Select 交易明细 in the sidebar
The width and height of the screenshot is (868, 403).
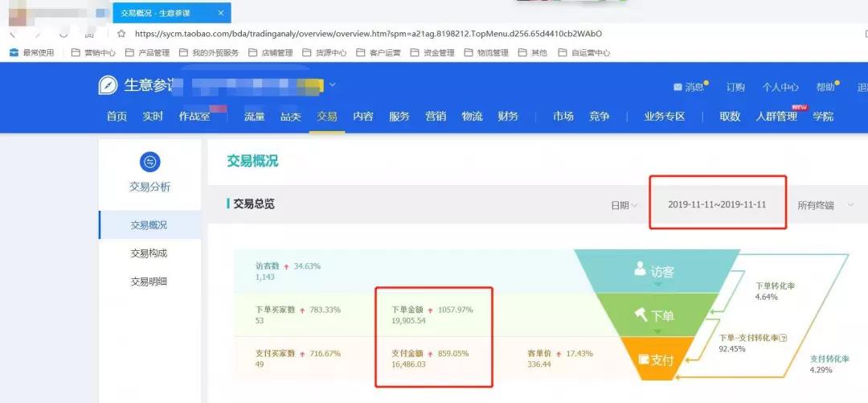tap(149, 282)
